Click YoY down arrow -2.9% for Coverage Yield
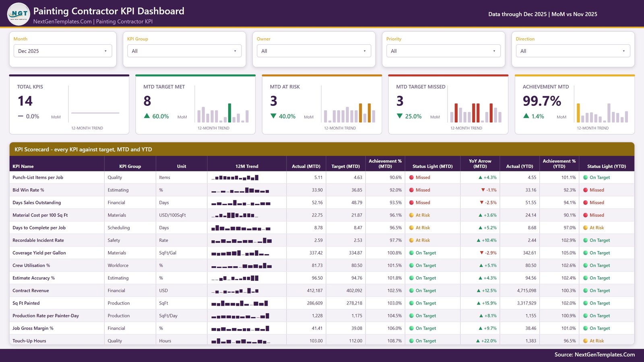The height and width of the screenshot is (362, 644). pos(481,253)
